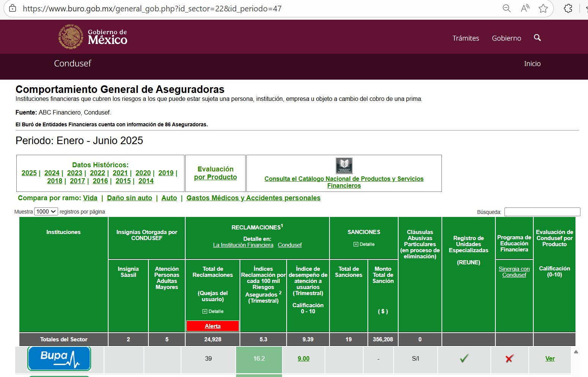Open the read aloud icon
Screen dimensions: 588x377
(525, 8)
